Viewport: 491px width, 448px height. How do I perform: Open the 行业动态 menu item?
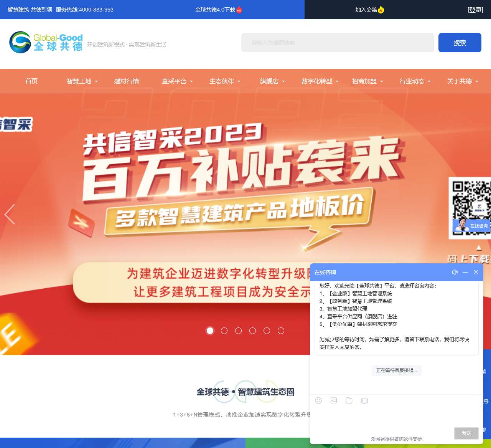coord(412,81)
